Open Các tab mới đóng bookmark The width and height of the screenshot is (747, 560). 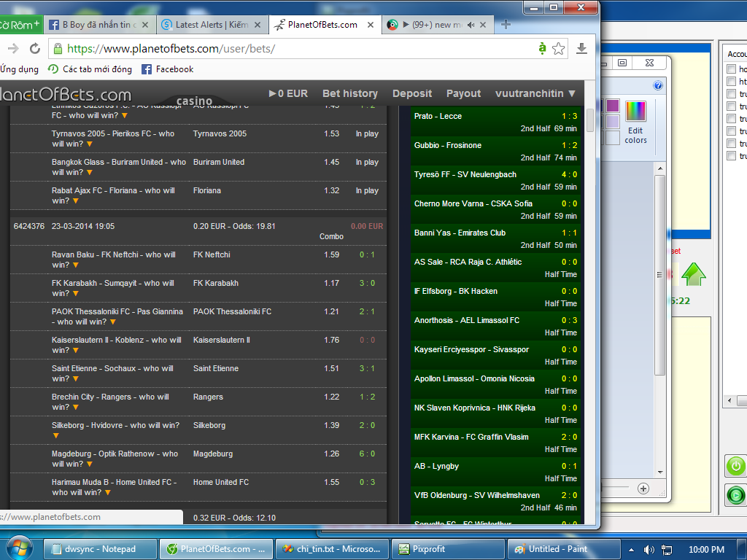pyautogui.click(x=90, y=69)
